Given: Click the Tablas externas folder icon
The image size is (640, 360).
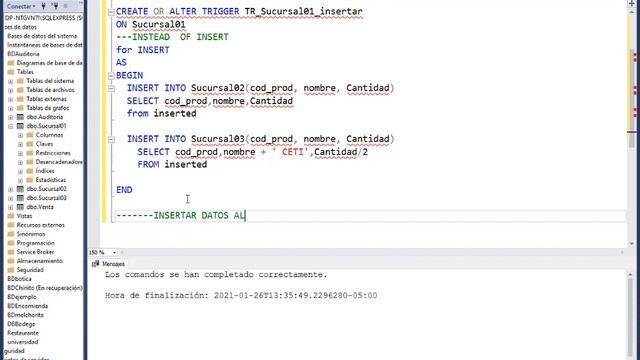Looking at the screenshot, I should coord(20,99).
